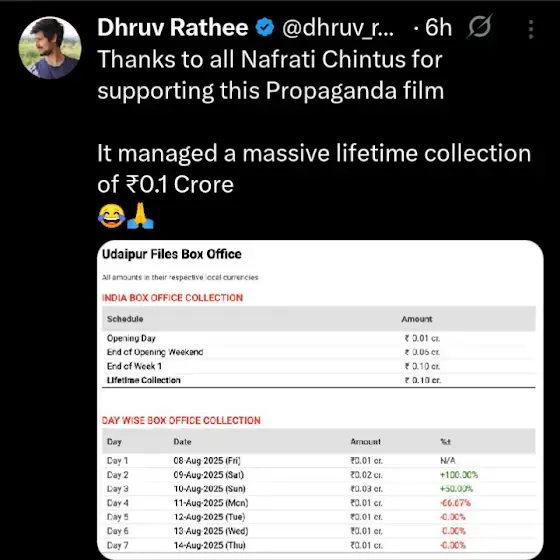Open the three-dot more options menu

531,29
